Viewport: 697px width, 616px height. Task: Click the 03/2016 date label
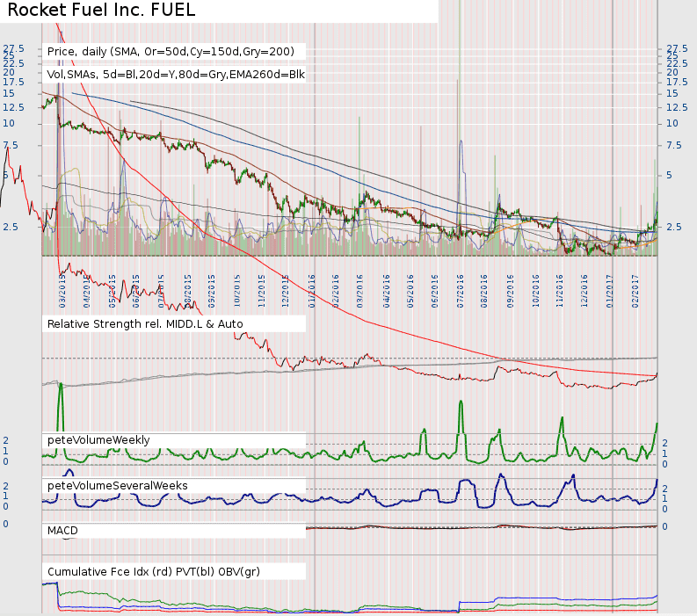point(359,291)
